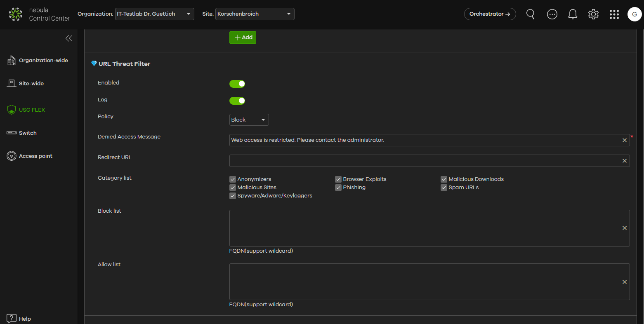Uncheck the Phishing category checkbox
The image size is (644, 324).
[x=338, y=188]
